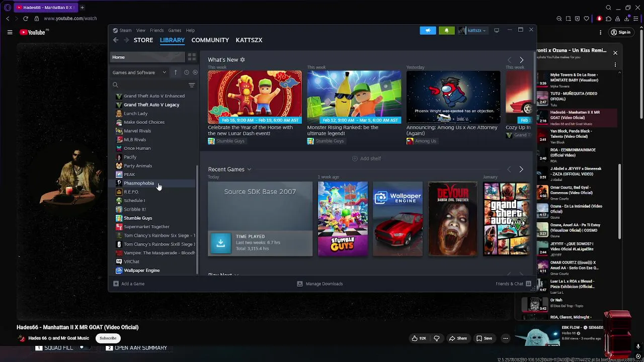The image size is (644, 362).
Task: Click sort ascending arrow in Steam library
Action: tap(176, 72)
